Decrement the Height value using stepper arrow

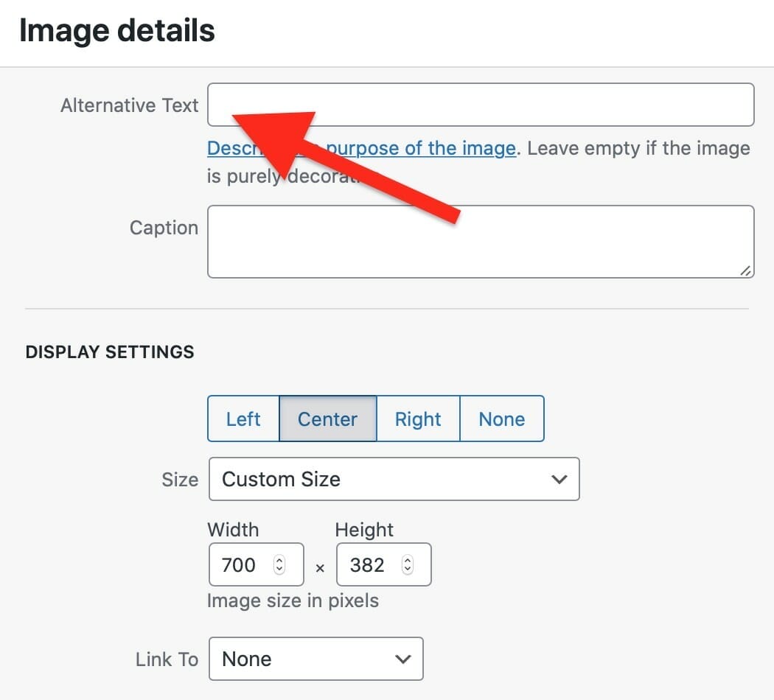(x=408, y=569)
